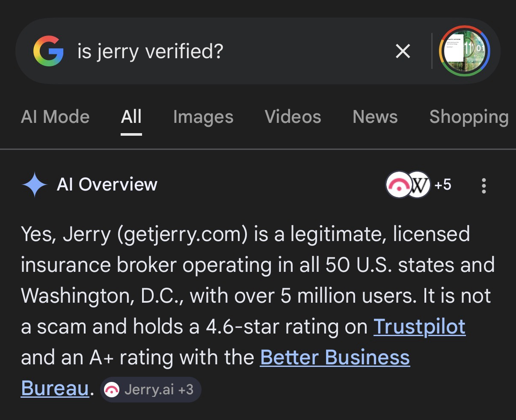This screenshot has width=516, height=420.
Task: Open the AI Overview three-dot menu
Action: [484, 185]
